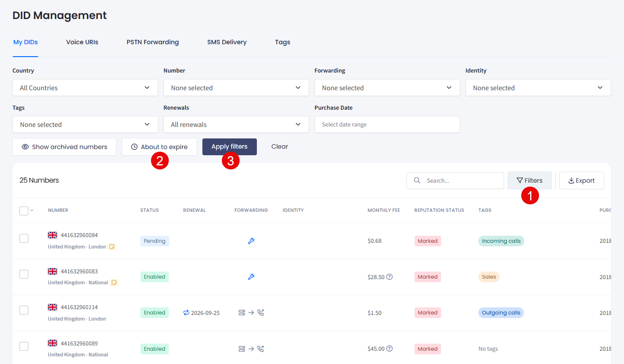Tick the checkbox for 441632960114
The image size is (624, 364).
pyautogui.click(x=24, y=310)
